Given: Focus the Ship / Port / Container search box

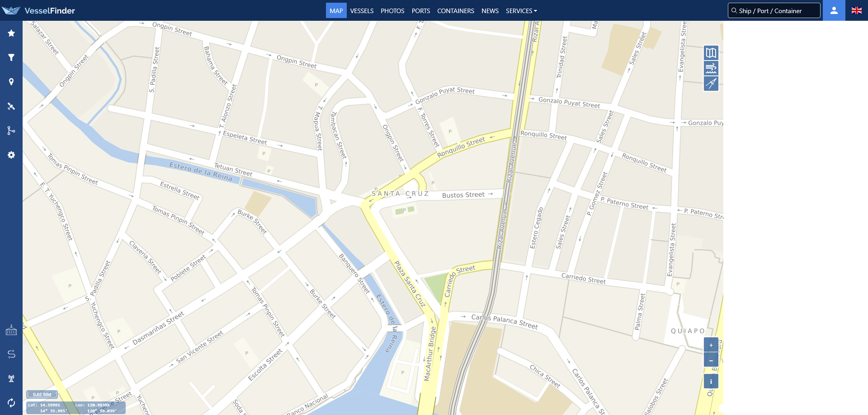Looking at the screenshot, I should 774,10.
